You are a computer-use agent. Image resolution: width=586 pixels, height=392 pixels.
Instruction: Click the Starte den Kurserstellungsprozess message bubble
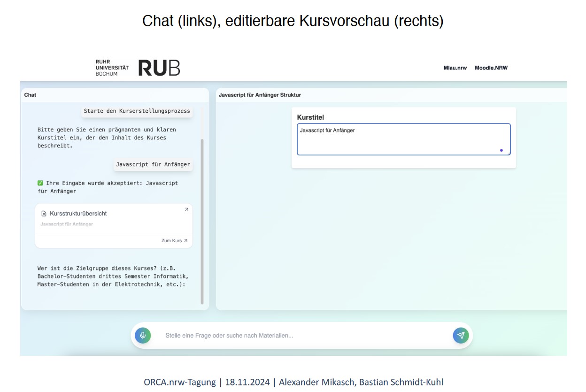click(137, 111)
